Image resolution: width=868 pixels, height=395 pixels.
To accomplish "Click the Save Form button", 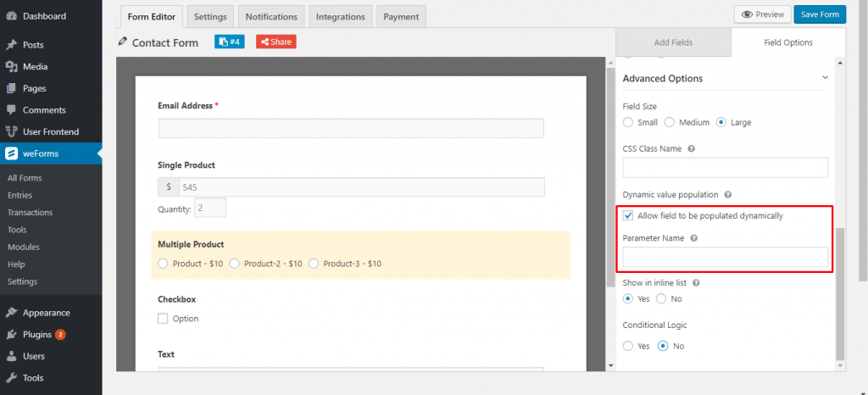I will [820, 14].
